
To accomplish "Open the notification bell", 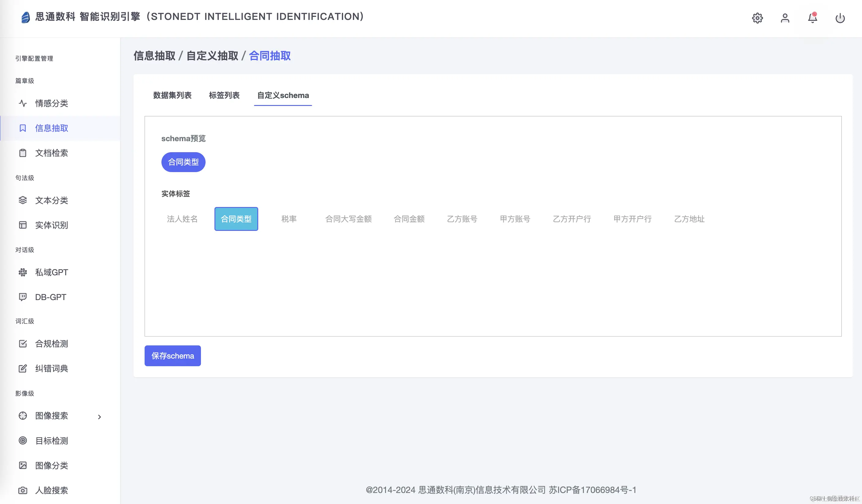I will click(812, 18).
